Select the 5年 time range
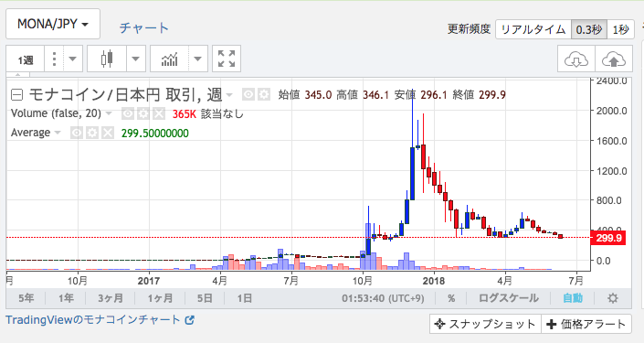 [x=26, y=298]
